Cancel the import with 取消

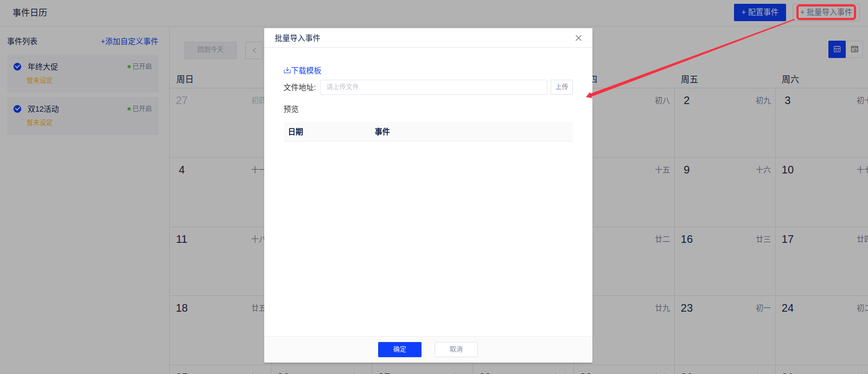456,350
